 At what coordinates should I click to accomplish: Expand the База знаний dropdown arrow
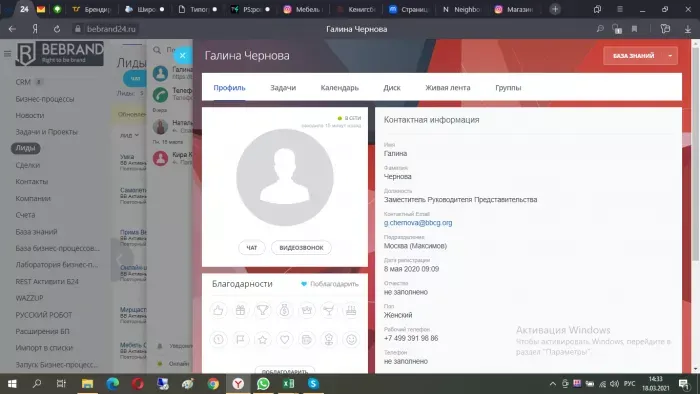670,56
